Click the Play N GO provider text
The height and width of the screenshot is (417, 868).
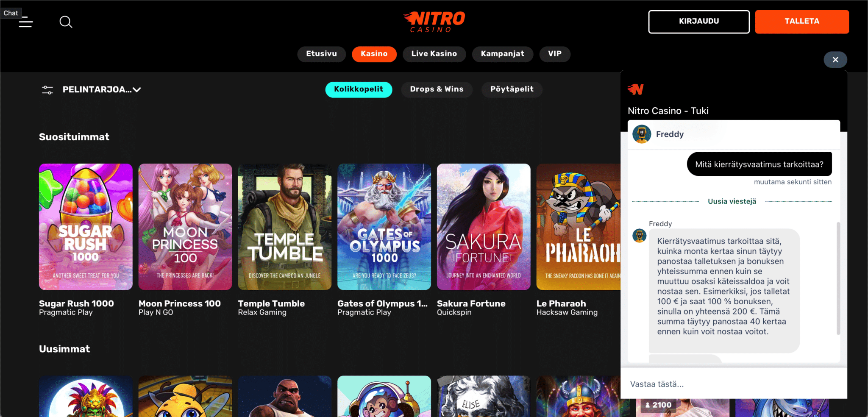156,312
